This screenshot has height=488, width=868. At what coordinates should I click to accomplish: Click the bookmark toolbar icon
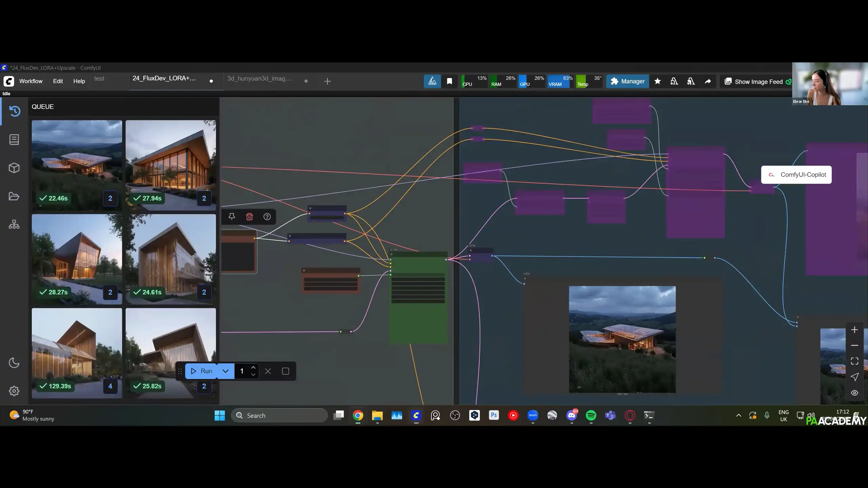[x=449, y=81]
